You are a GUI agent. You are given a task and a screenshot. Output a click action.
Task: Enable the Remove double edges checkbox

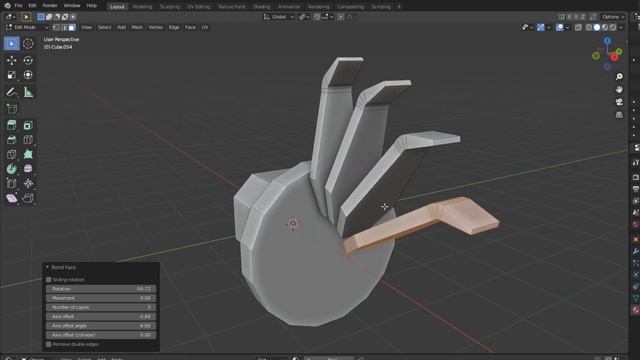tap(49, 344)
